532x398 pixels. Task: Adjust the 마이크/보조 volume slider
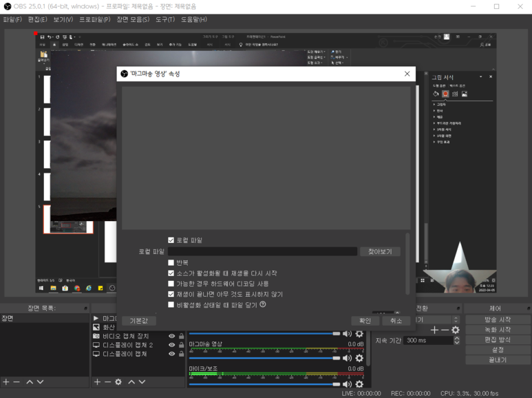265,384
